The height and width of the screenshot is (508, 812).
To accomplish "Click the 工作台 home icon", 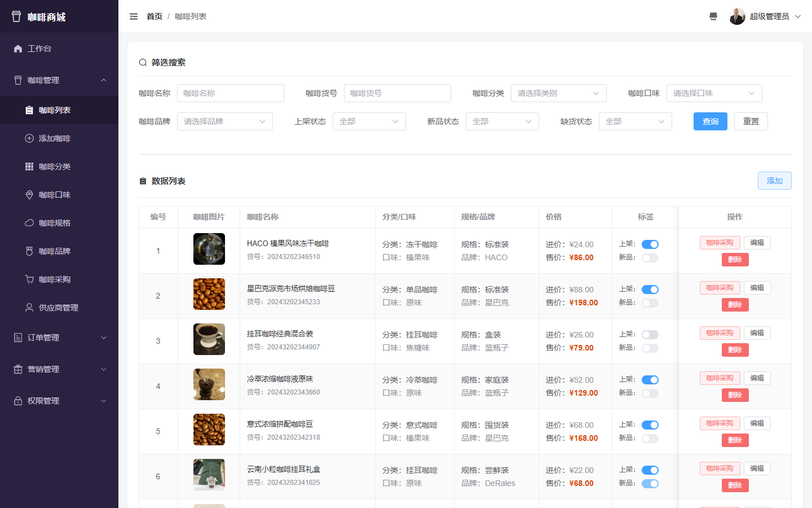I will 18,49.
